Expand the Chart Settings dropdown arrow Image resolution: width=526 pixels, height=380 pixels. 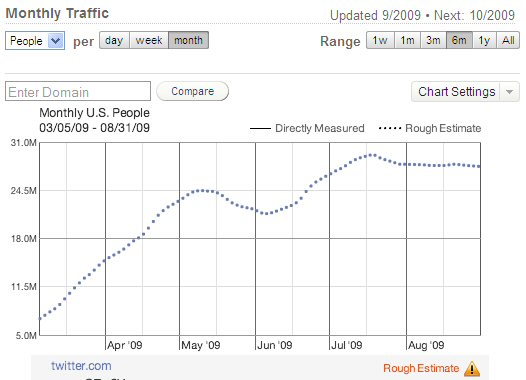coord(510,92)
